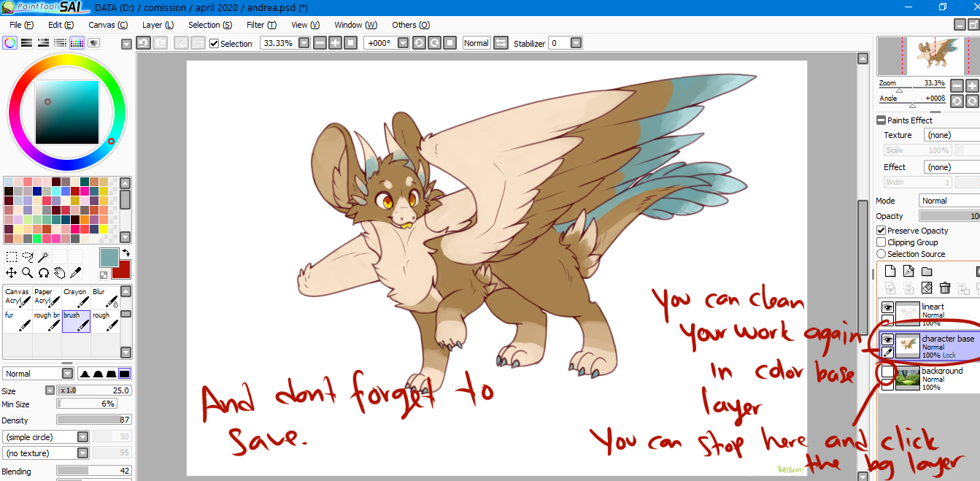Select the Canvas Acryl brush preset
Screen dimensions: 980x481
point(18,297)
